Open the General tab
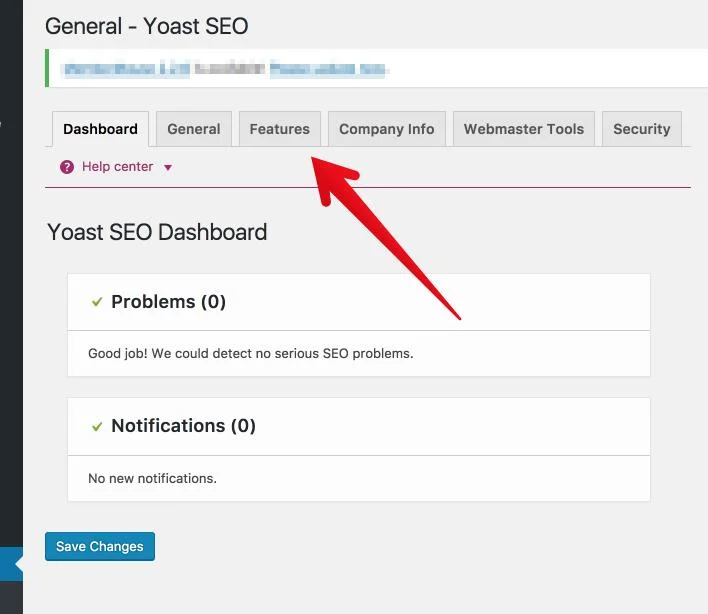The height and width of the screenshot is (614, 708). (x=194, y=129)
